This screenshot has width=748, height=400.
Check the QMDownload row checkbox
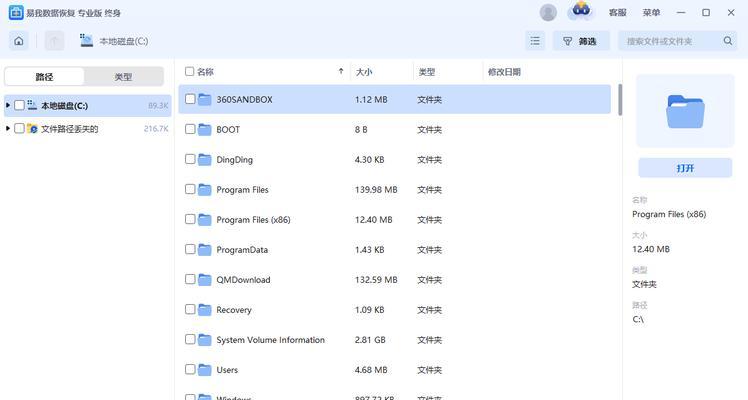pos(190,279)
